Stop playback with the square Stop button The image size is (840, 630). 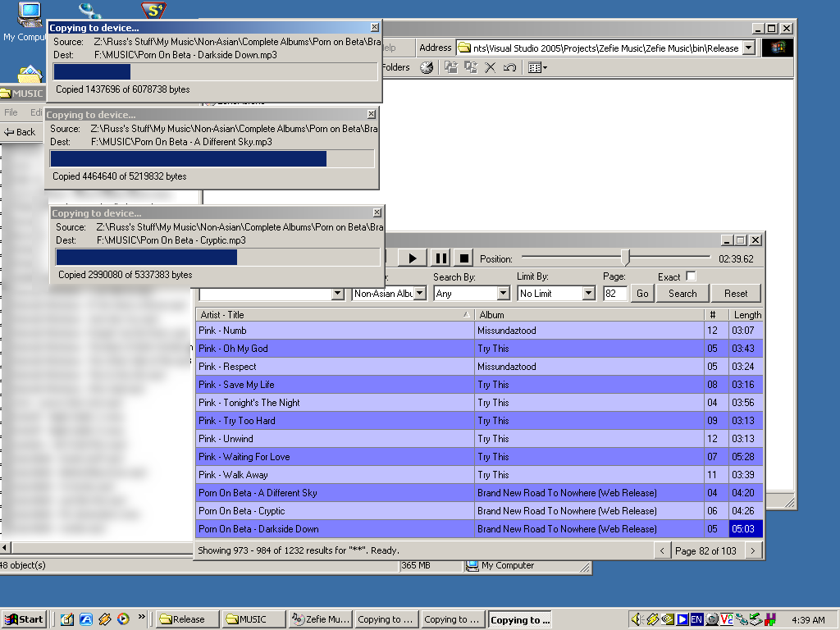click(x=463, y=258)
